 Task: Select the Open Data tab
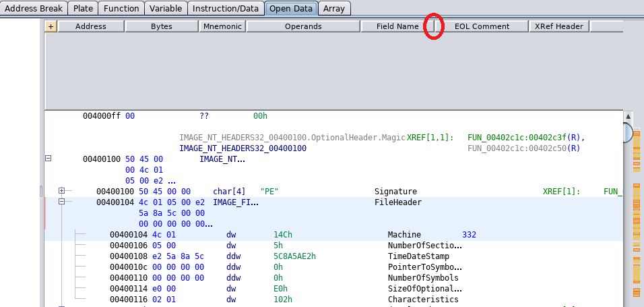pos(291,8)
